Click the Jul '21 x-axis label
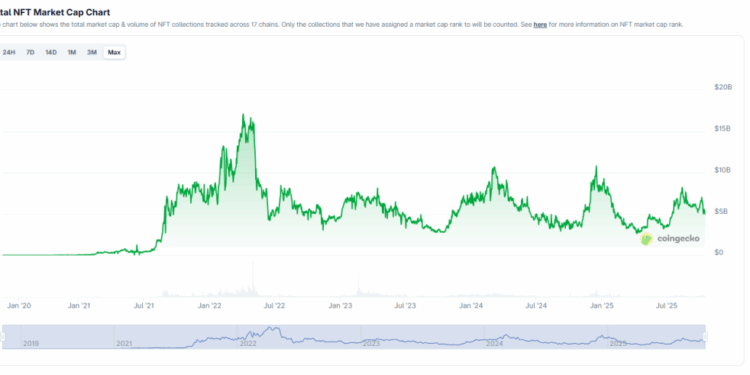This screenshot has height=375, width=750. click(x=144, y=306)
